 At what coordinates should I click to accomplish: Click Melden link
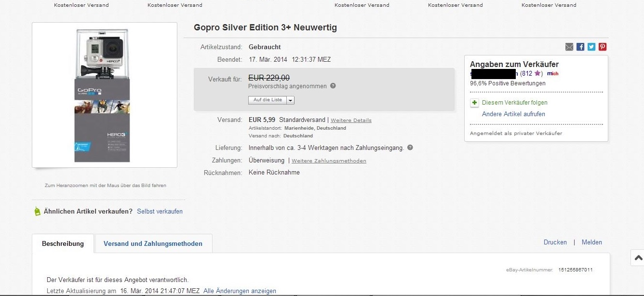[x=592, y=242]
